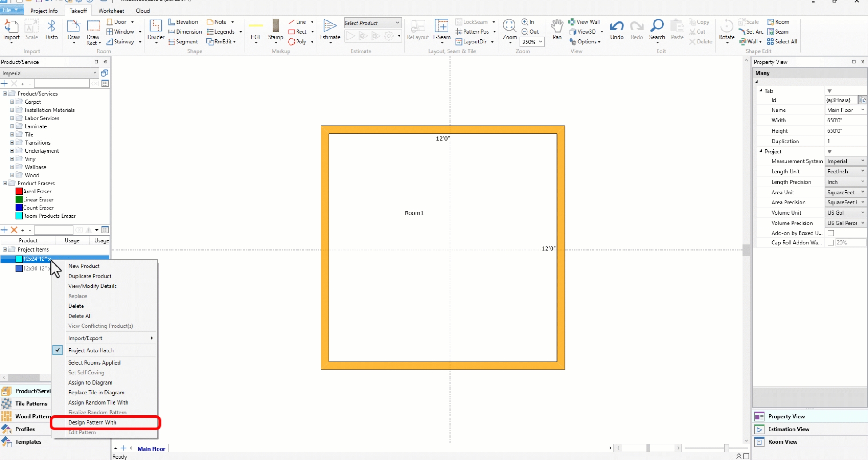Enable Add-on by Boxed checkbox

831,233
